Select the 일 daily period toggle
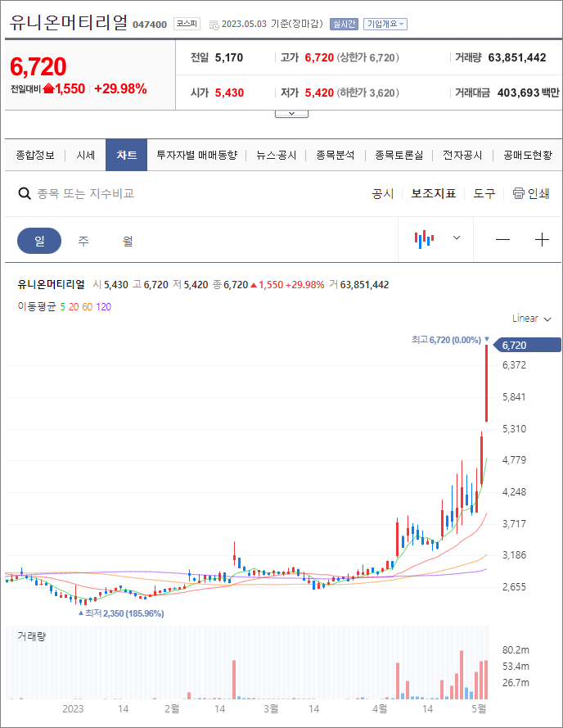Screen dimensions: 563x728 (x=39, y=241)
